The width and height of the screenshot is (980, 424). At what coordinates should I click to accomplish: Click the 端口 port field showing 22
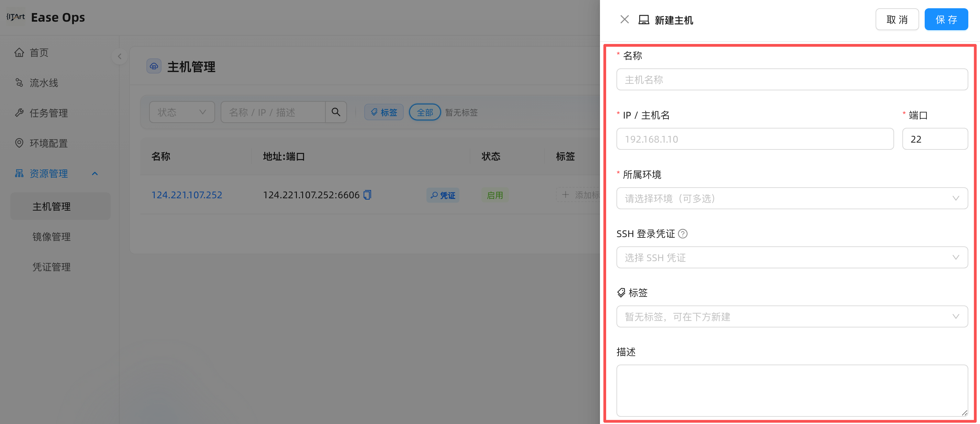click(x=935, y=139)
